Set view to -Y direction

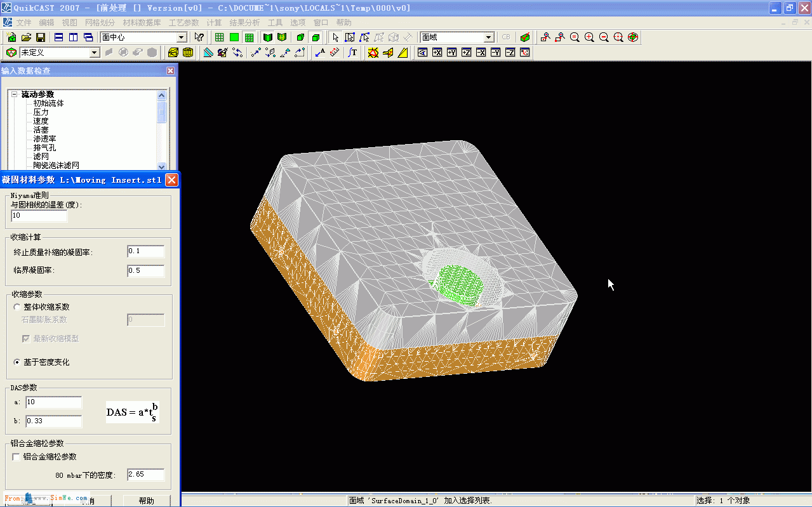point(495,53)
